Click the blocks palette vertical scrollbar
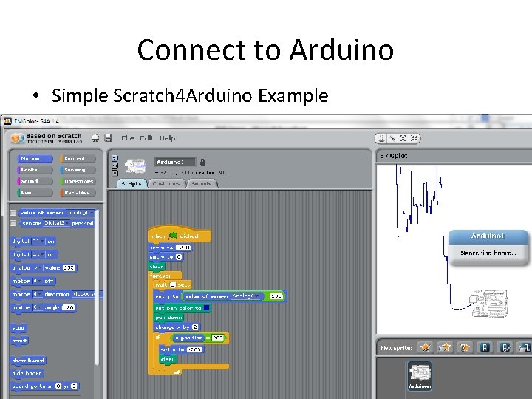This screenshot has width=532, height=399. (97, 287)
